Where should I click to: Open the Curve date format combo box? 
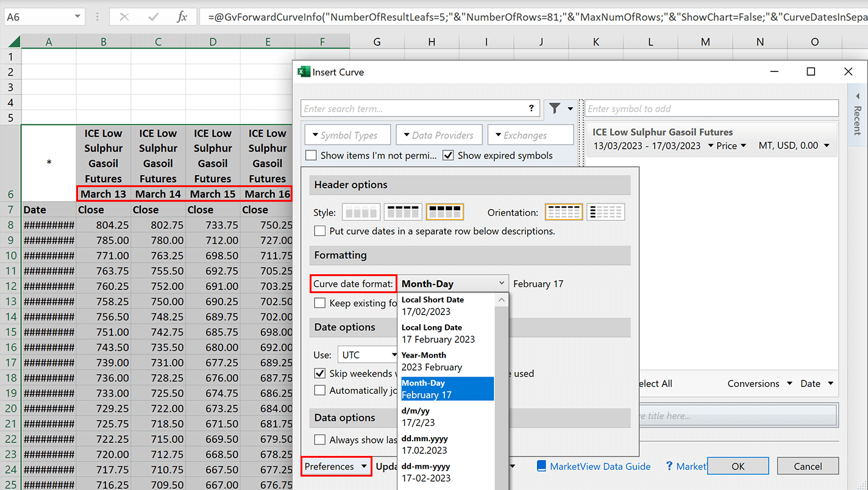[453, 283]
